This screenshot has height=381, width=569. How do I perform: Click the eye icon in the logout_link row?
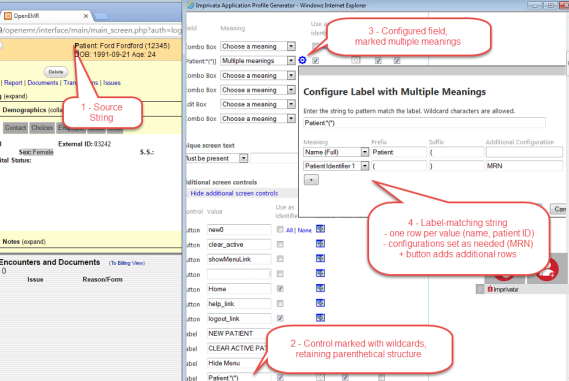[x=320, y=318]
